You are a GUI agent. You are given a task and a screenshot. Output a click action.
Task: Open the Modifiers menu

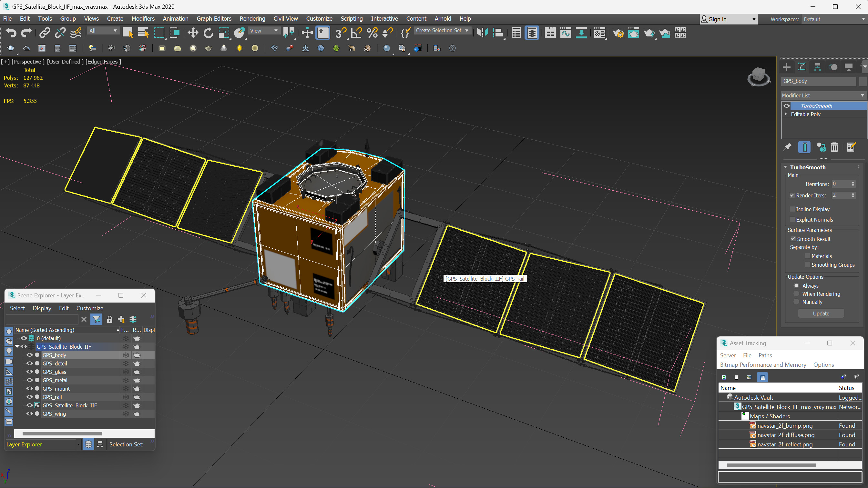tap(143, 19)
